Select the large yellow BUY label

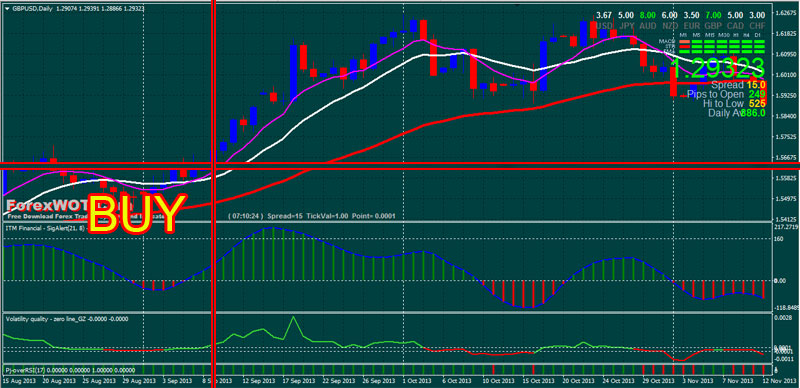(x=135, y=214)
